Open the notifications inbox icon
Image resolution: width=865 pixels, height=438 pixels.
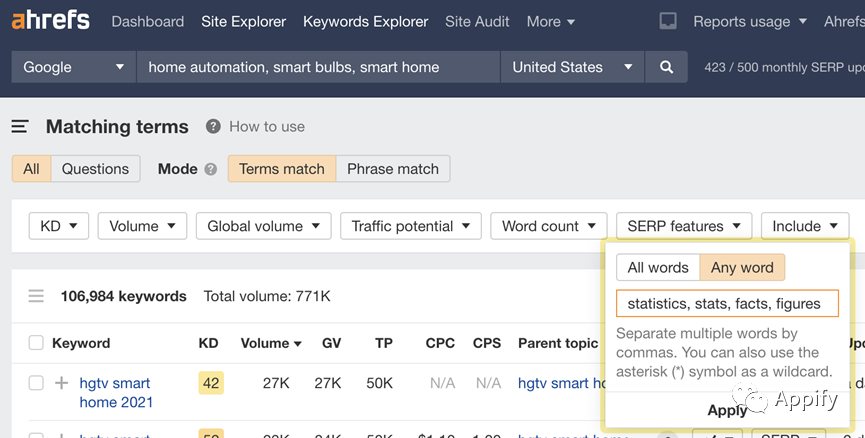[668, 22]
